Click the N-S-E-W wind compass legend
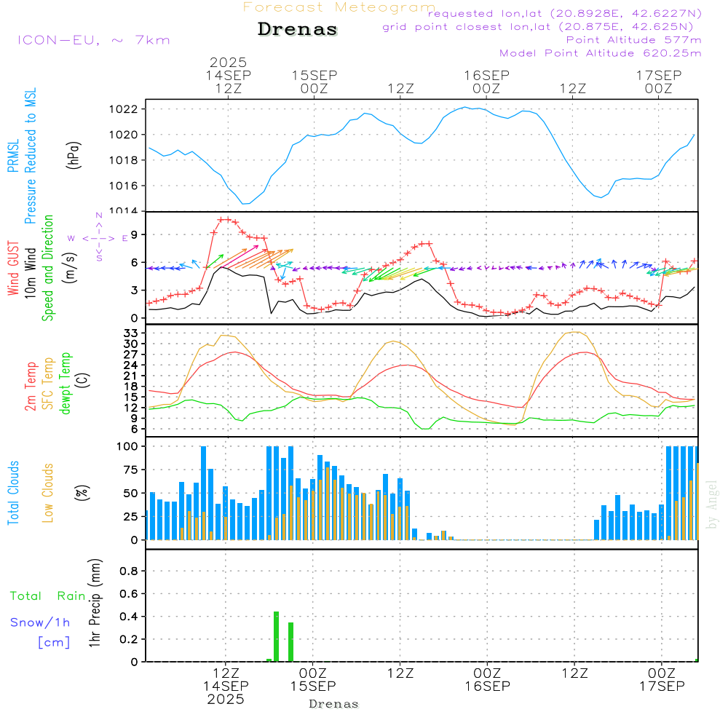The height and width of the screenshot is (728, 728). tap(98, 238)
